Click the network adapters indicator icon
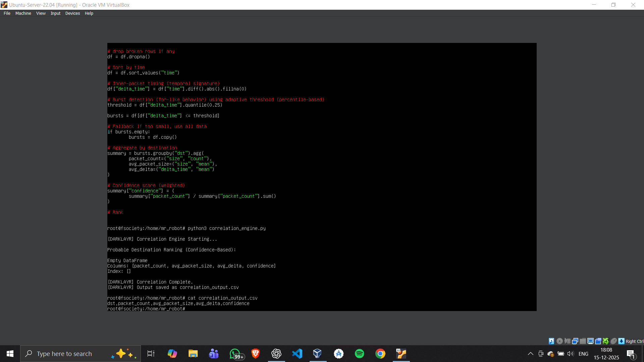644x362 pixels. [x=575, y=341]
